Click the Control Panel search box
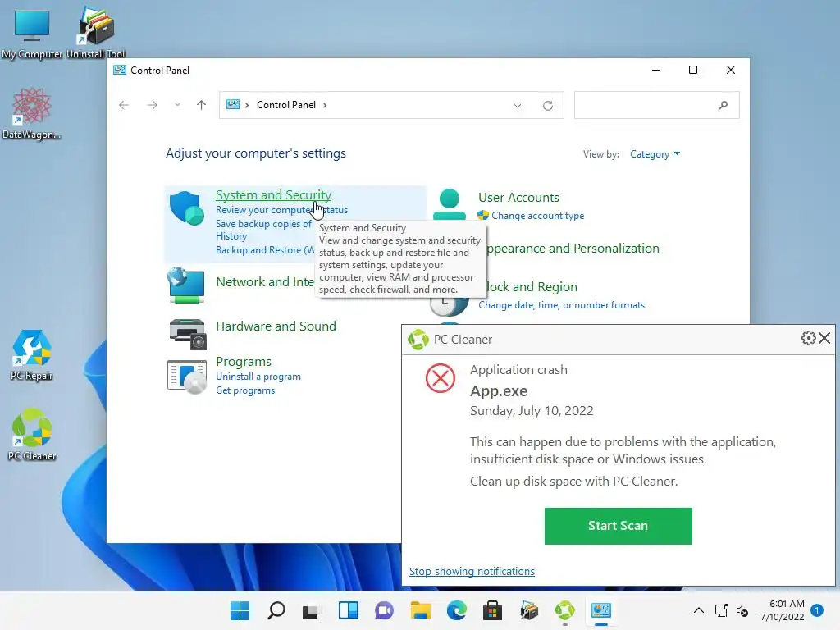Viewport: 840px width, 630px height. 657,106
